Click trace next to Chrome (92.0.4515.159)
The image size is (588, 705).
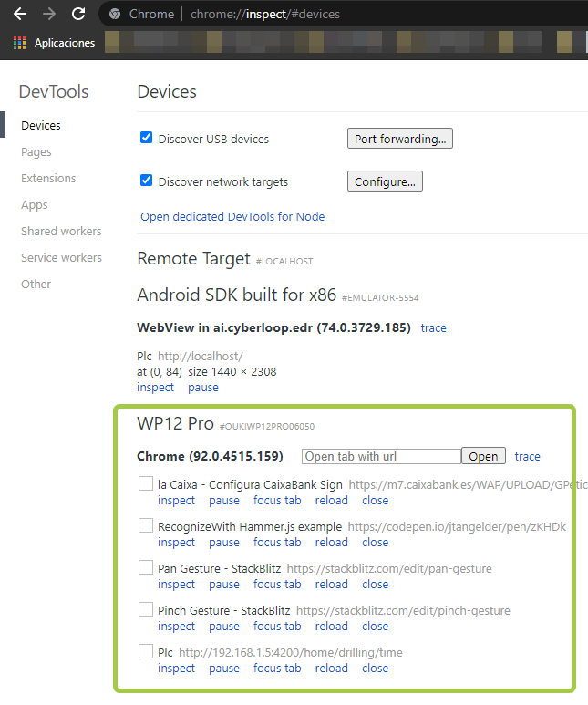coord(527,456)
